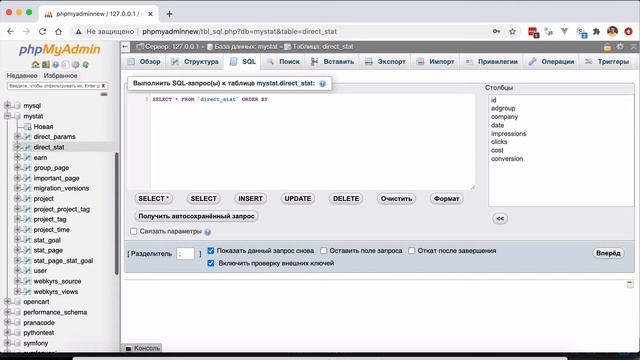Open the V-shaped extension icon
Image resolution: width=640 pixels, height=360 pixels.
pyautogui.click(x=564, y=31)
